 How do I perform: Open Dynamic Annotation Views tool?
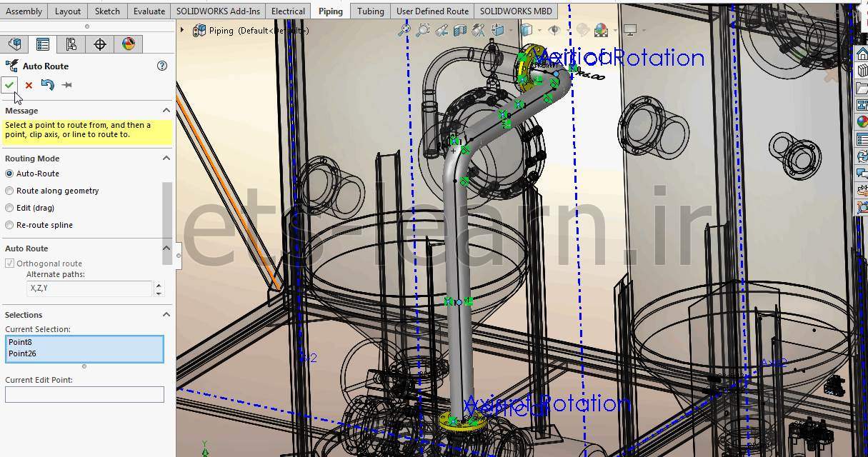click(478, 30)
